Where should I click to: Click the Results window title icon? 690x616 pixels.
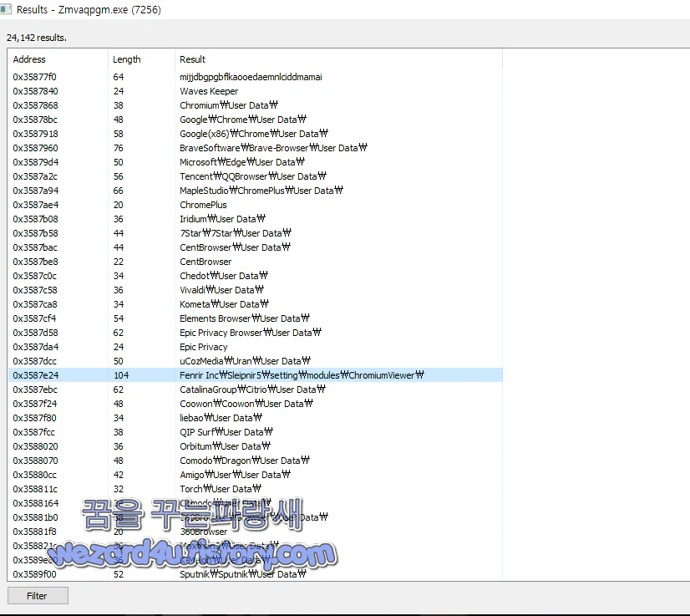point(6,9)
